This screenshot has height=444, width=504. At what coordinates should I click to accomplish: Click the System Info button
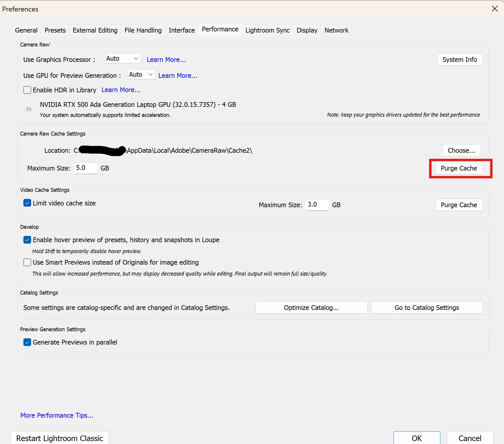460,59
